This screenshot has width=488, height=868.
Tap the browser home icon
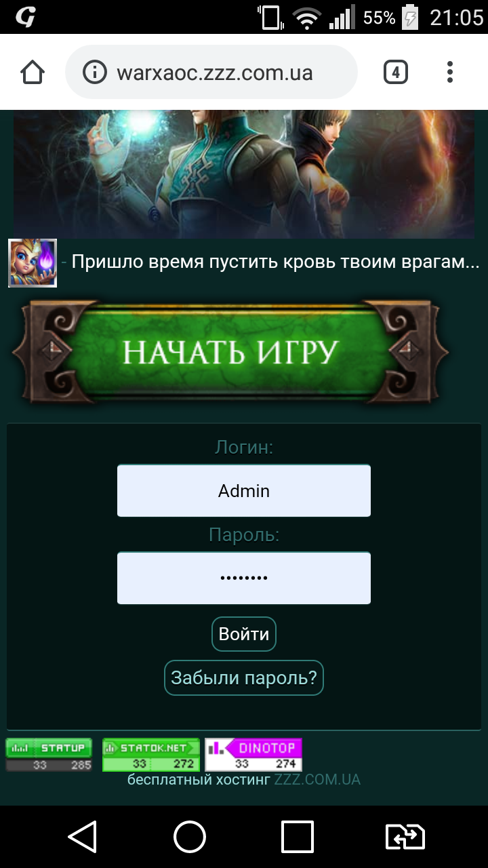click(x=33, y=72)
